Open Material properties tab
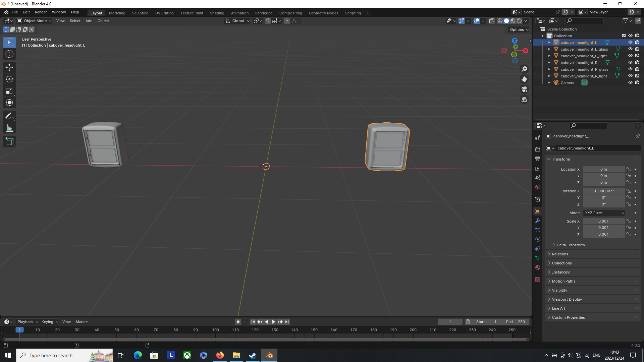Viewport: 644px width, 362px height. pos(538,267)
